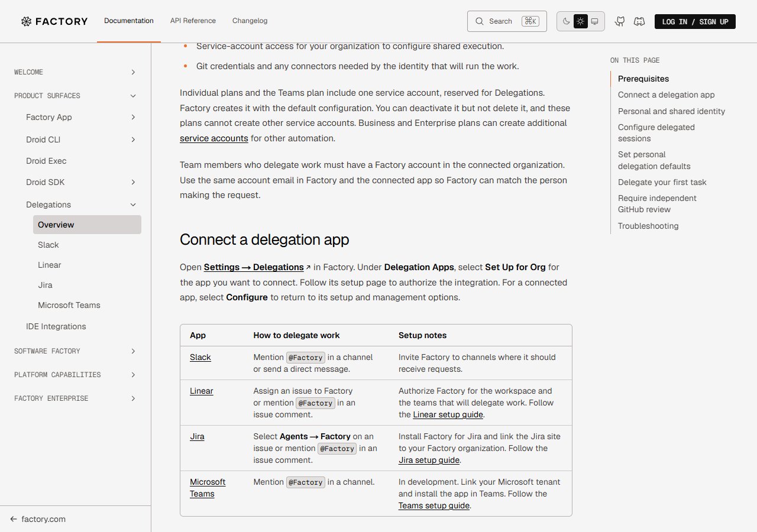The width and height of the screenshot is (757, 532).
Task: Select Overview in the sidebar
Action: [x=87, y=225]
